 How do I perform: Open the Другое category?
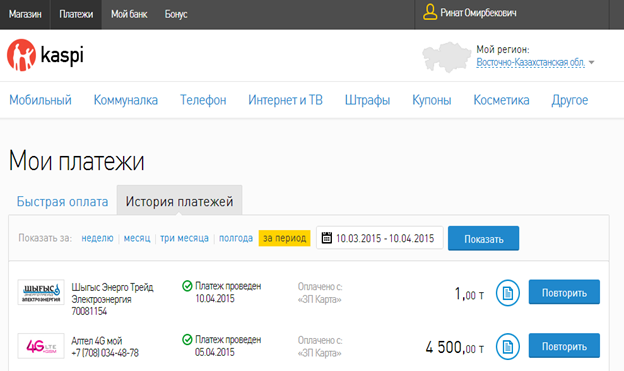569,100
